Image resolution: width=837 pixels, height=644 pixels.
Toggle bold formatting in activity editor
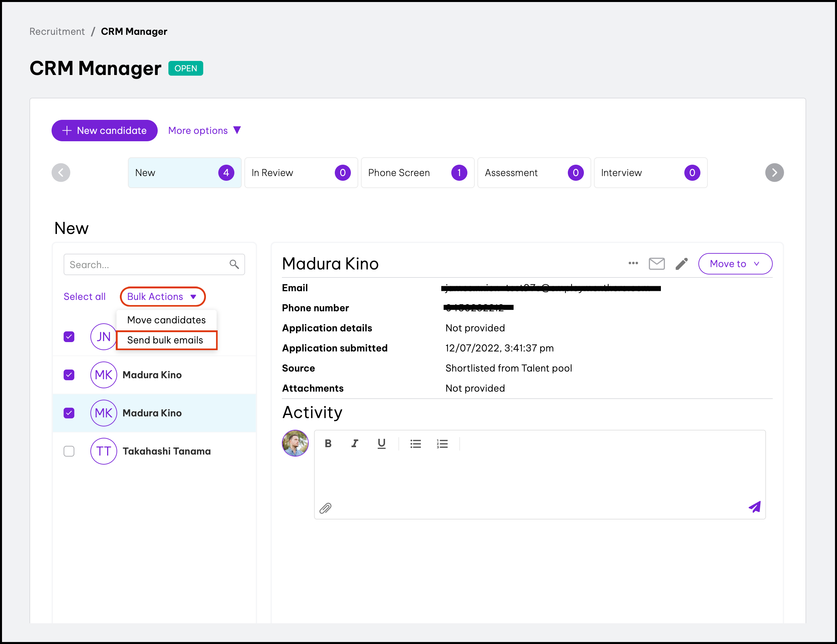click(328, 444)
